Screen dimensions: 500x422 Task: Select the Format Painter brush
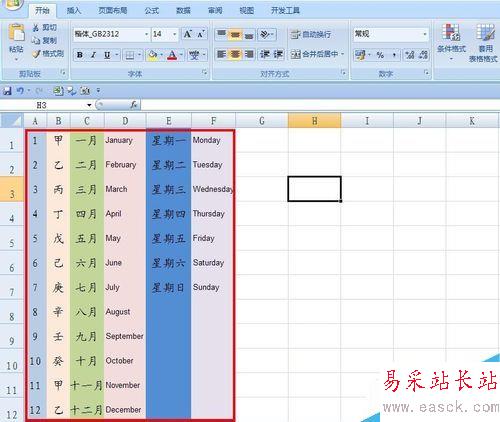click(36, 53)
